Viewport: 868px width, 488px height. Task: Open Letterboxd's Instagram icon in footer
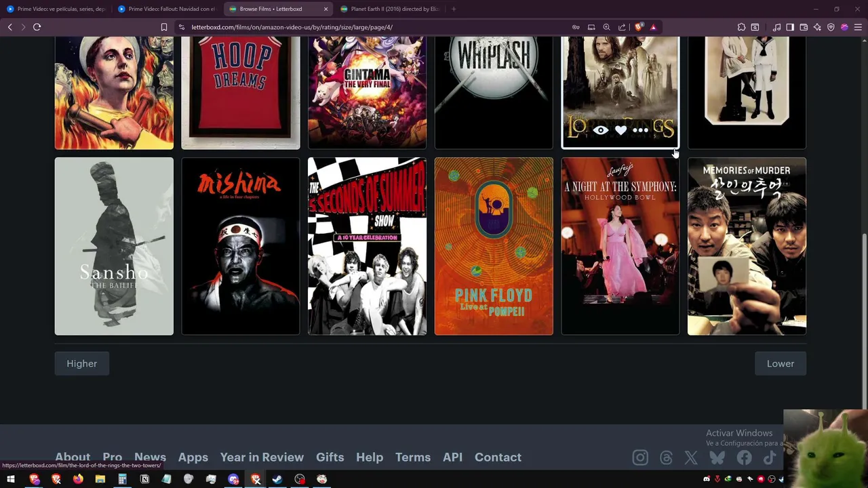(640, 458)
